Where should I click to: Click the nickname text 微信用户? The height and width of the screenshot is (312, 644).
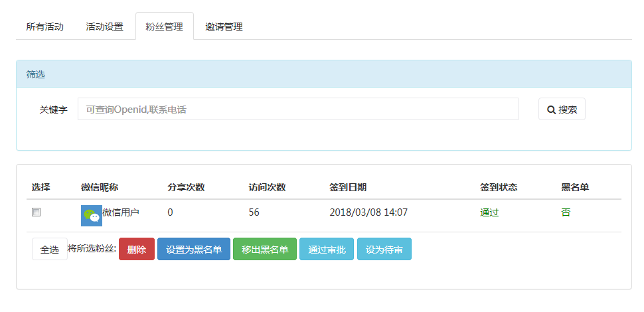tap(121, 212)
